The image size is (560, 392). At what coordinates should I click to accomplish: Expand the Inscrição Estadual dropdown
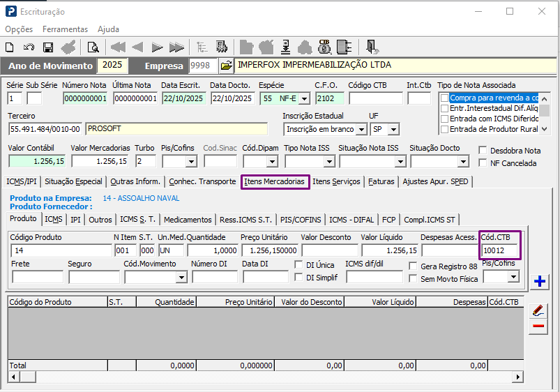click(361, 129)
